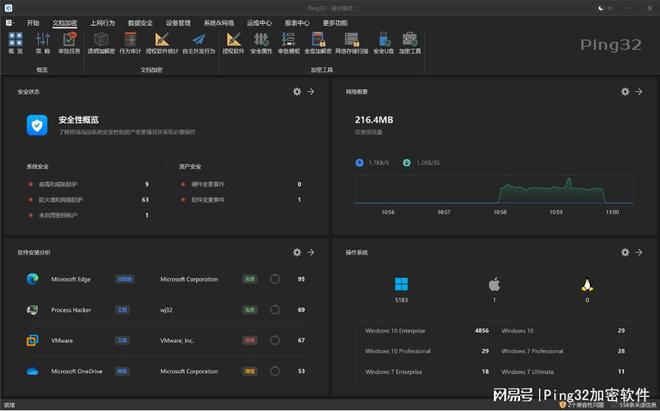660x411 pixels.
Task: Open the 安全U盘 secure USB tool
Action: (x=383, y=41)
